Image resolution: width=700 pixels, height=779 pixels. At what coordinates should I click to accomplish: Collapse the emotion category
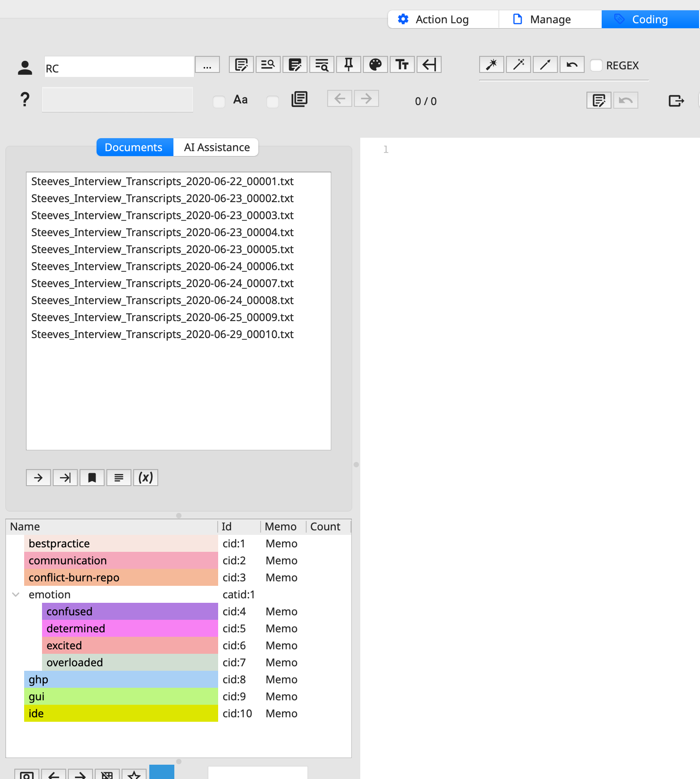(x=16, y=595)
